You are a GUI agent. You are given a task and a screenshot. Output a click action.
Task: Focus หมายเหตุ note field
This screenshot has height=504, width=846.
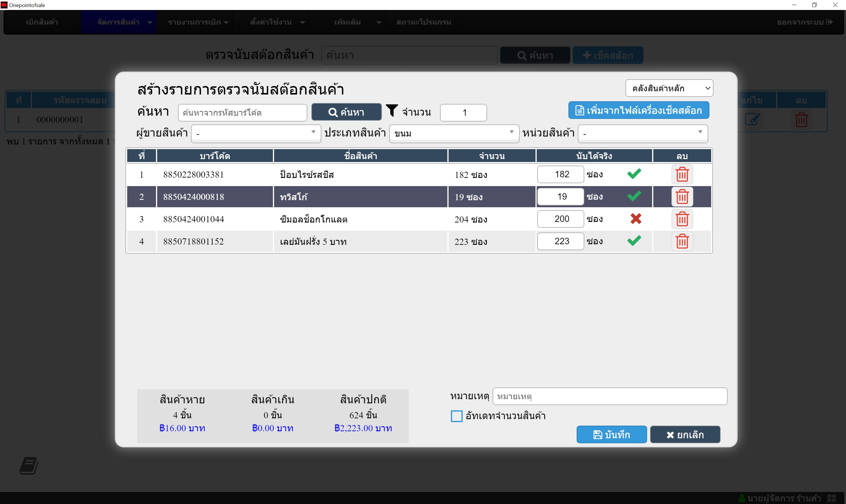coord(610,396)
